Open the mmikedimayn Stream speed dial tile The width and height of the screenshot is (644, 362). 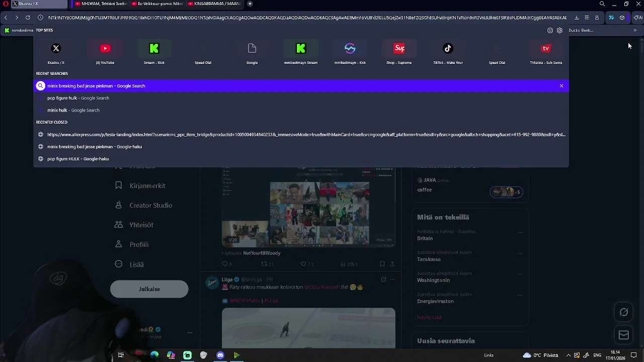pos(301,53)
